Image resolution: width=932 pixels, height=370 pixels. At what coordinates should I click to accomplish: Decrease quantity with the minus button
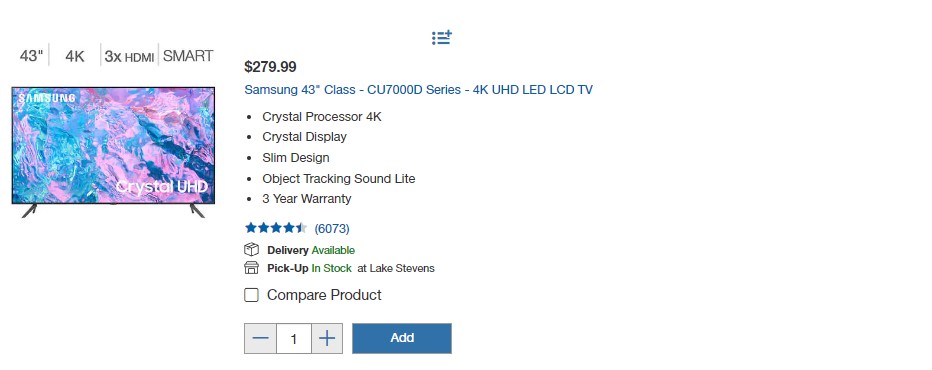click(x=260, y=338)
